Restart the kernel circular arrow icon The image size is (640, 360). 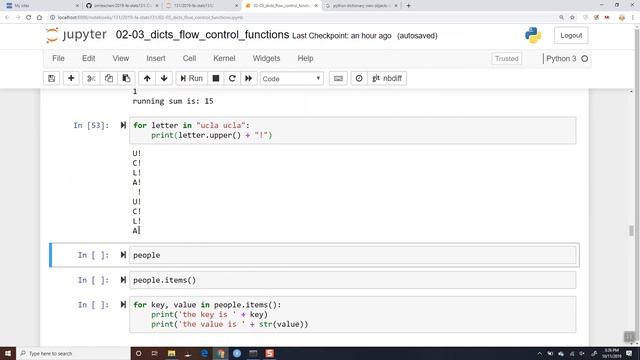tap(232, 78)
